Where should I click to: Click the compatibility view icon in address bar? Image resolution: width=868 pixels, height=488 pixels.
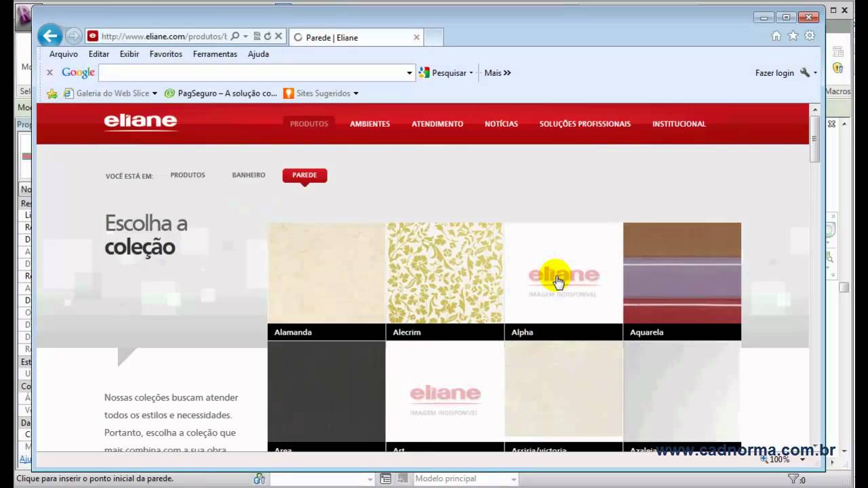[257, 37]
